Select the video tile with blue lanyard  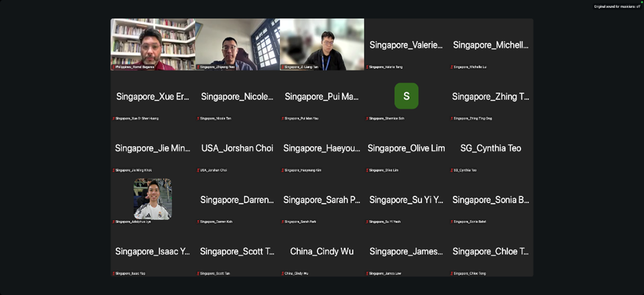point(322,44)
